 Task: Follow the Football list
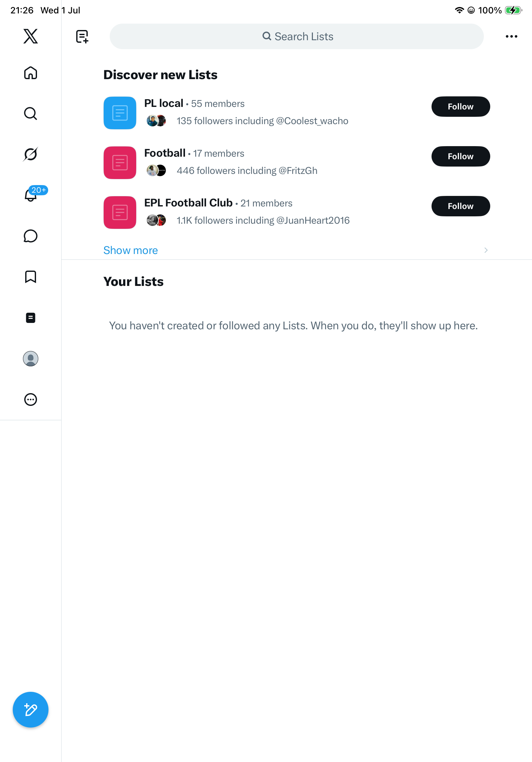pyautogui.click(x=460, y=156)
